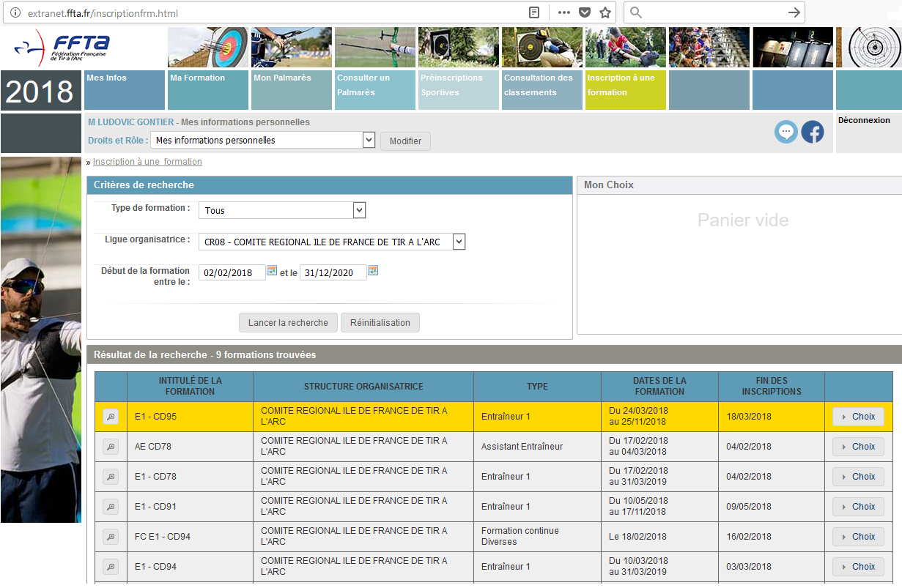Toggle reader view icon in address bar
Image resolution: width=902 pixels, height=588 pixels.
click(x=535, y=12)
